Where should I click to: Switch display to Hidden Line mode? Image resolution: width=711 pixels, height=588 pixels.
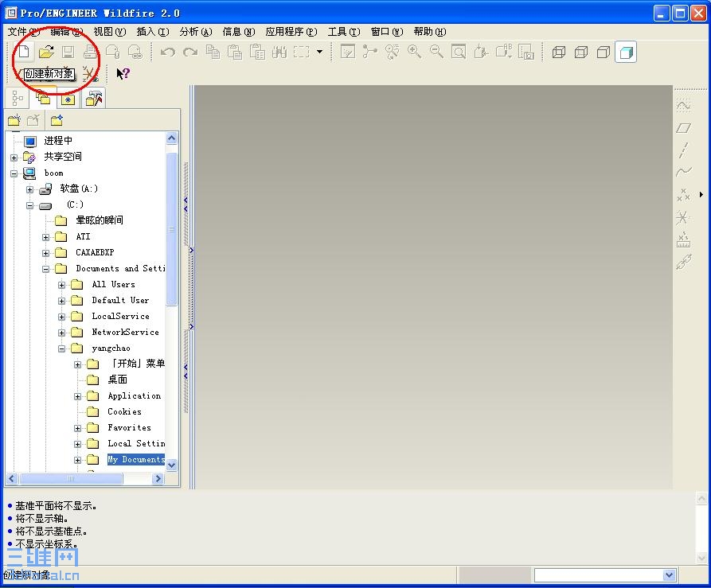[x=581, y=52]
